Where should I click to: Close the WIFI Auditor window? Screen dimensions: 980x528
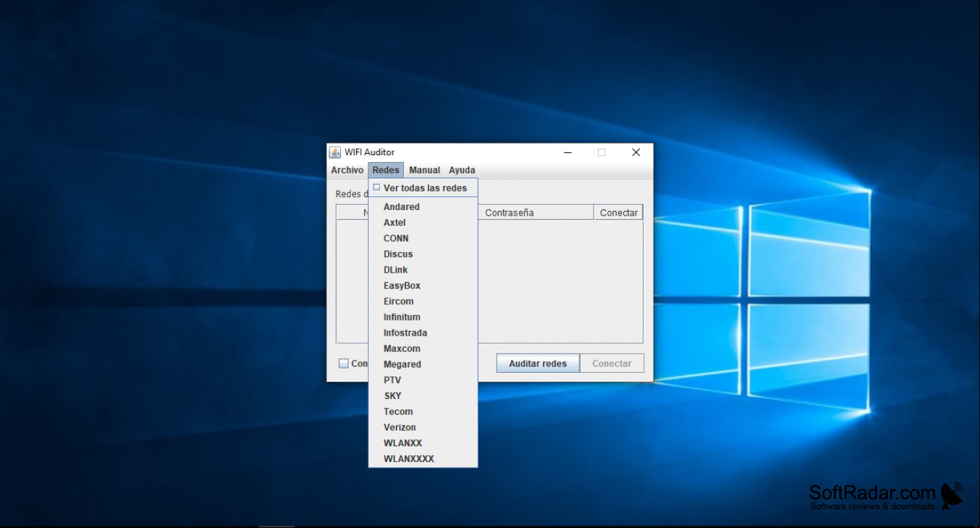[x=636, y=152]
